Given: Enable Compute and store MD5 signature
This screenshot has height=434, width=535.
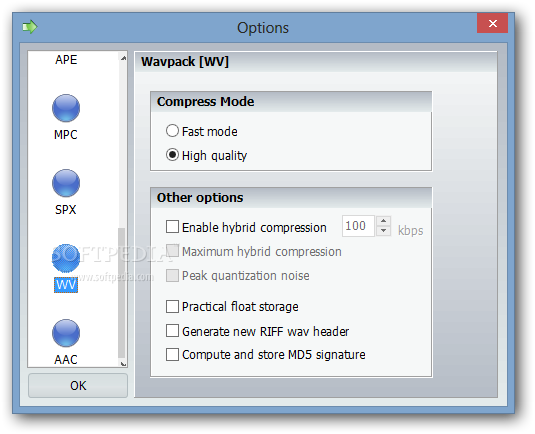Looking at the screenshot, I should [x=172, y=355].
